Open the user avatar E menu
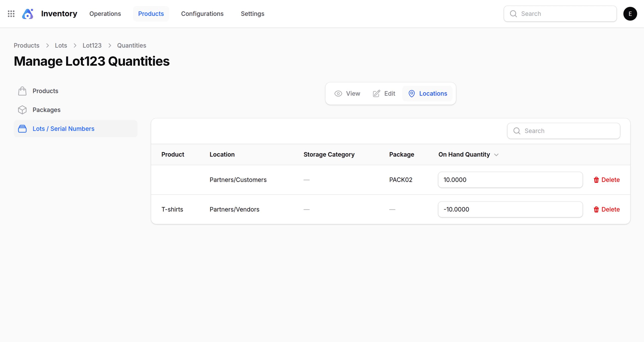The height and width of the screenshot is (342, 644). 630,14
